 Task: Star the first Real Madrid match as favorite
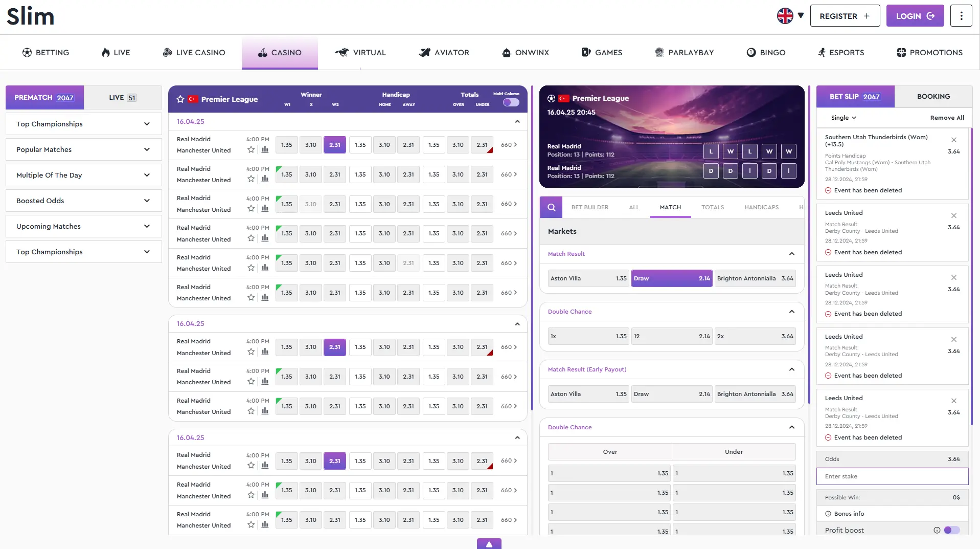[251, 150]
